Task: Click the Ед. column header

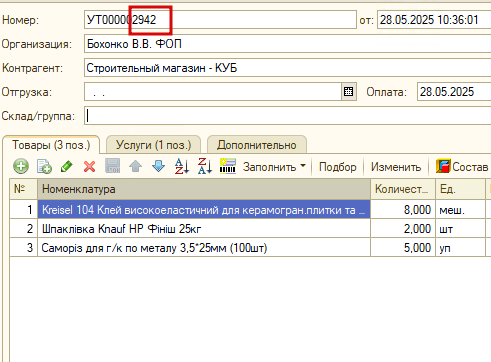Action: click(460, 189)
